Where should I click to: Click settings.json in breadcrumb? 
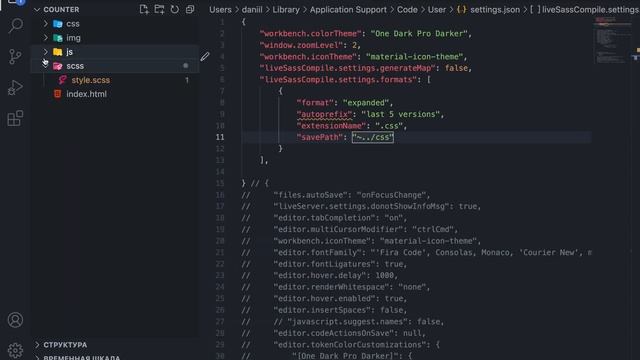(495, 9)
